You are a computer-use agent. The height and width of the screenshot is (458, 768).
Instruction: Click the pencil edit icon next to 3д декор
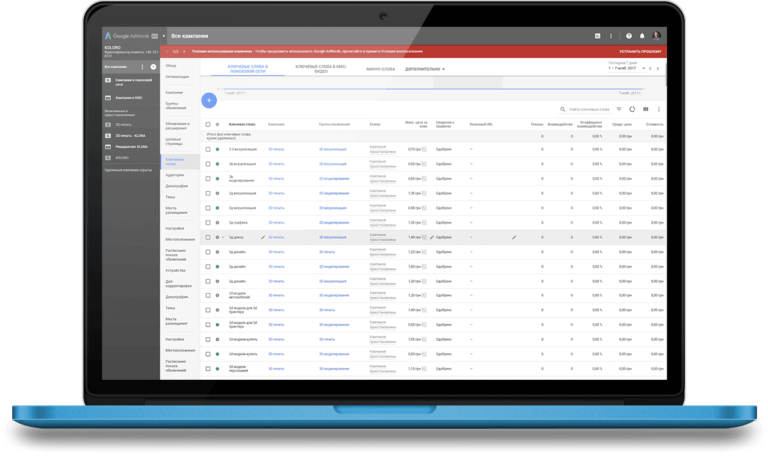[x=263, y=237]
